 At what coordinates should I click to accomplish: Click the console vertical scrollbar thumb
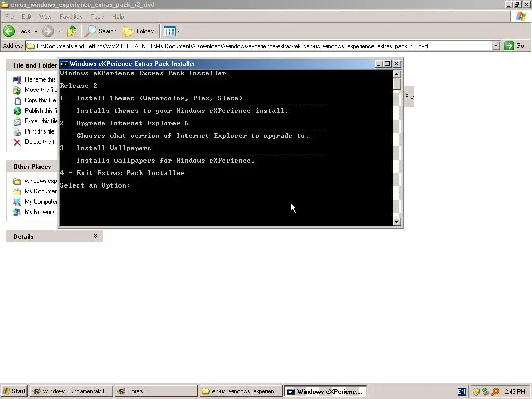coord(396,84)
